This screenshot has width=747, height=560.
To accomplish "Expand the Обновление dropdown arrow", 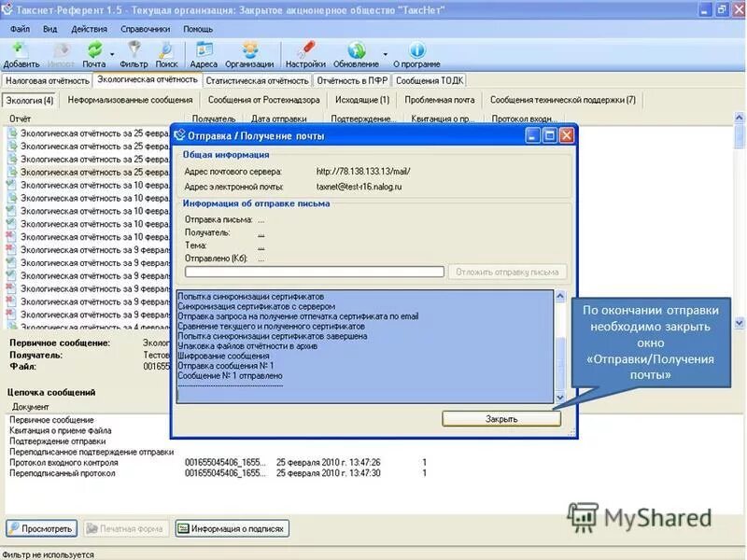I will pyautogui.click(x=385, y=55).
